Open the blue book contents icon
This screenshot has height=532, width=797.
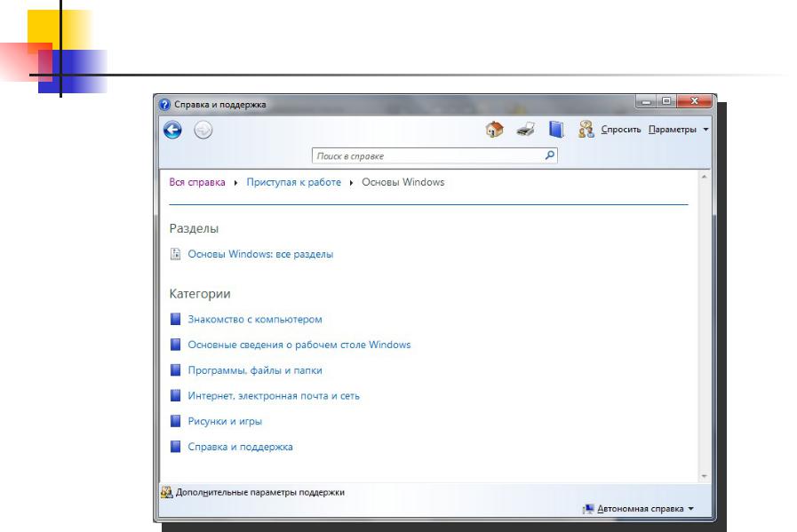pyautogui.click(x=556, y=129)
